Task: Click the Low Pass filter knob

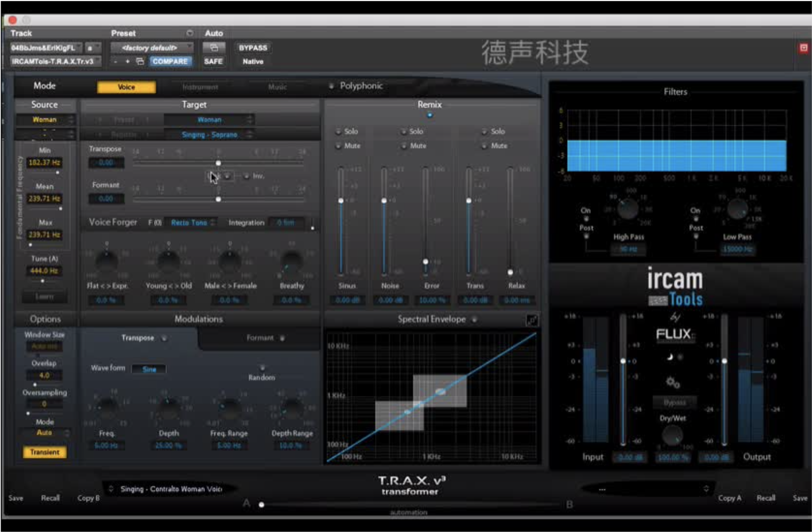Action: 737,209
